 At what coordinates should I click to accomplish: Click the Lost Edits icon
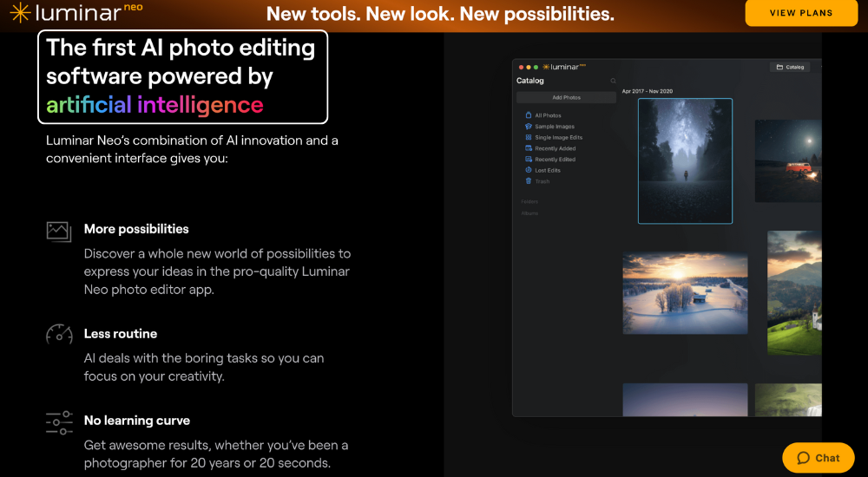pyautogui.click(x=528, y=170)
